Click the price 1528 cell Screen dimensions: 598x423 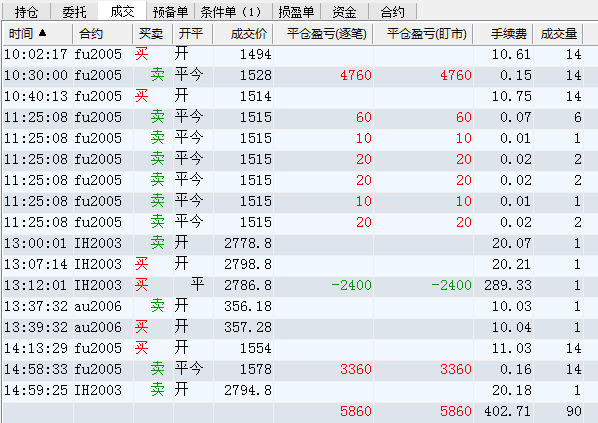(x=256, y=75)
